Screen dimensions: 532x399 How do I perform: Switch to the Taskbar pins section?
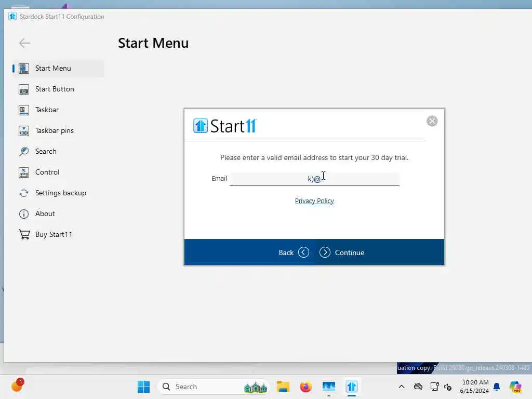click(x=54, y=130)
